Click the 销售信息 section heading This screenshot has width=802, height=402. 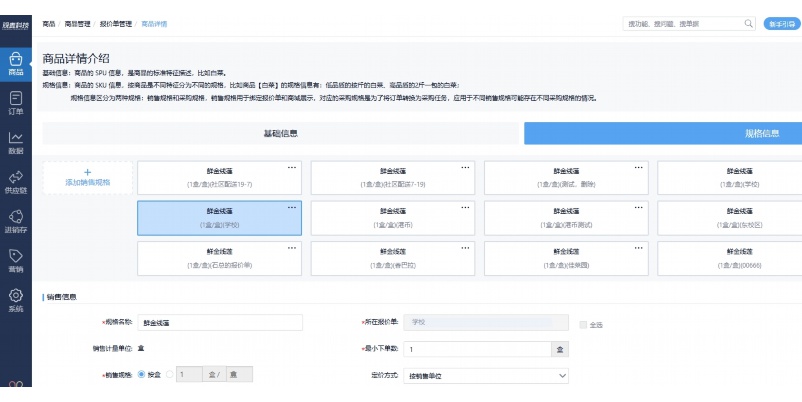[x=62, y=297]
